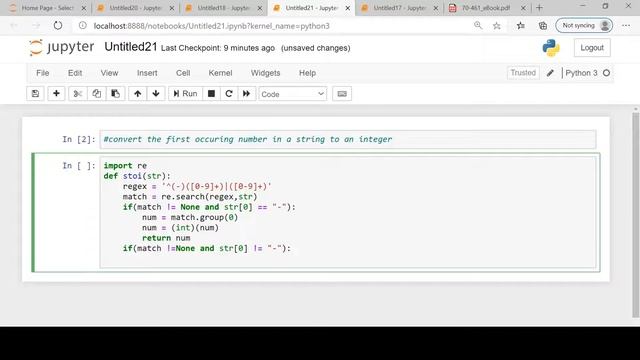Open the Cell menu
This screenshot has height=360, width=640.
pyautogui.click(x=183, y=73)
